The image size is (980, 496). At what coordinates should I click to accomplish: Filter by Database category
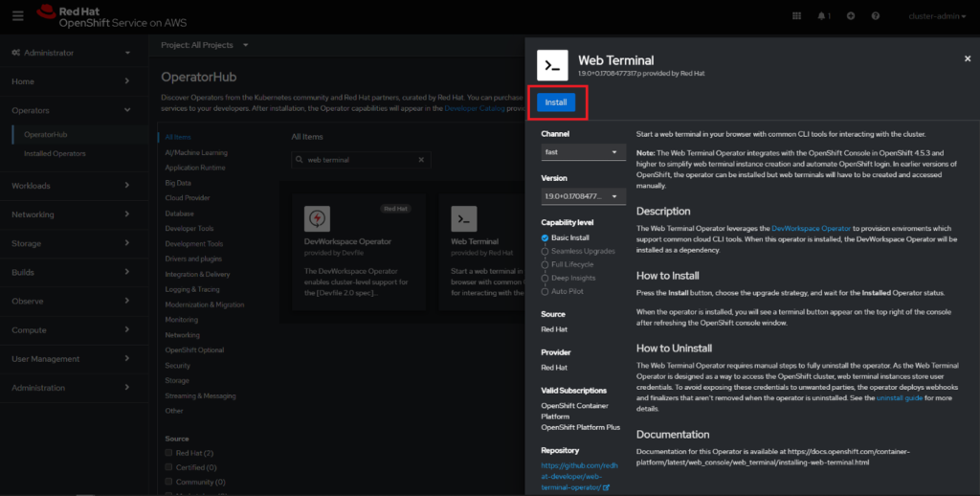[179, 214]
